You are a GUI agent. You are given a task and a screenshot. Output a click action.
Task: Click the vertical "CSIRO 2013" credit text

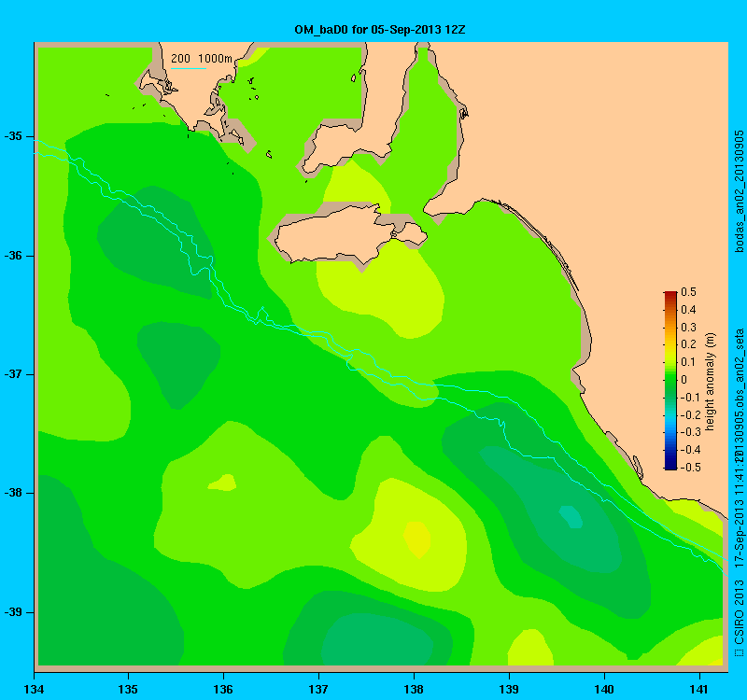click(x=740, y=612)
